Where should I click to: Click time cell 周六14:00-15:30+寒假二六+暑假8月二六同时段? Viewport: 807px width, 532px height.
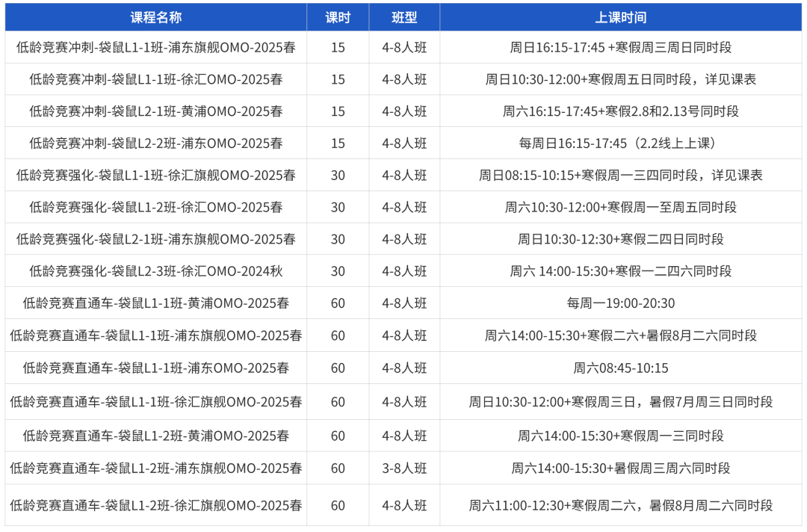point(621,335)
